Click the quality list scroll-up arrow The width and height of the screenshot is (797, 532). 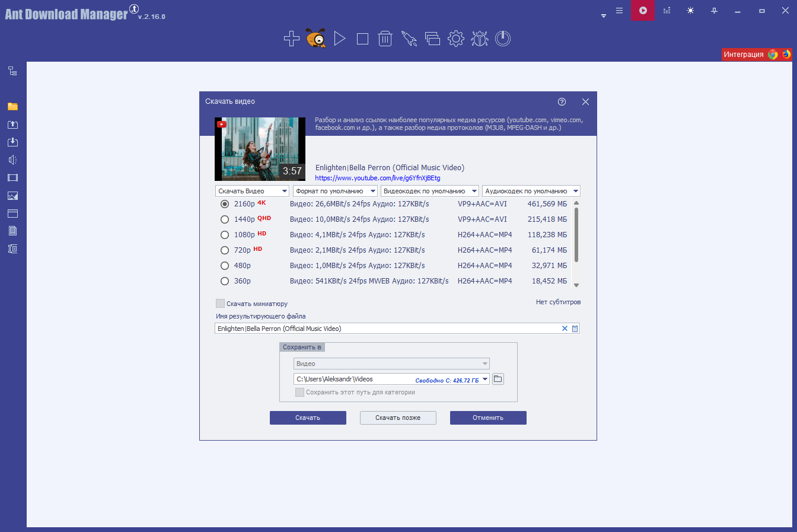click(576, 203)
